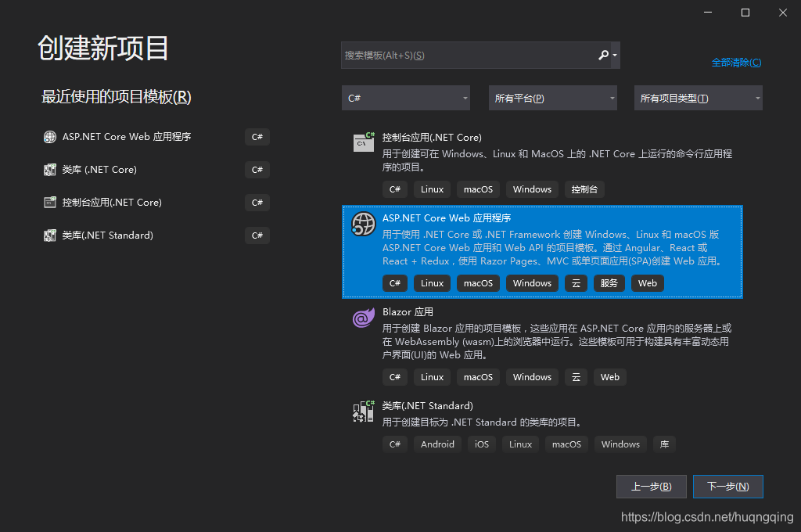Click C# badge beside recent 类库(.NET Standard)
The width and height of the screenshot is (801, 532).
coord(257,235)
